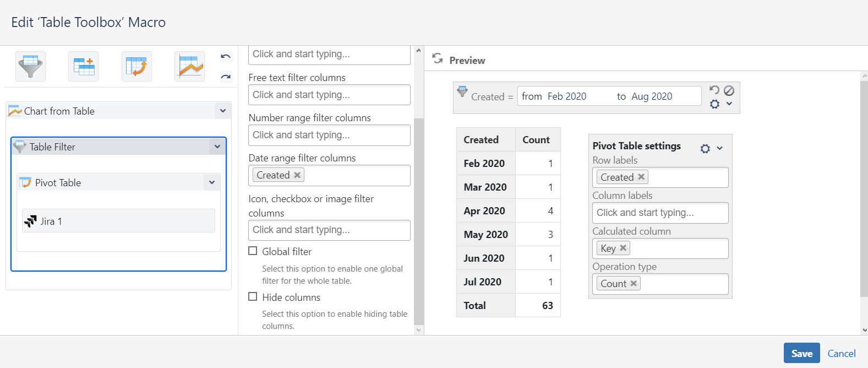This screenshot has width=868, height=368.
Task: Open the Pivot Table settings gear menu
Action: [705, 148]
